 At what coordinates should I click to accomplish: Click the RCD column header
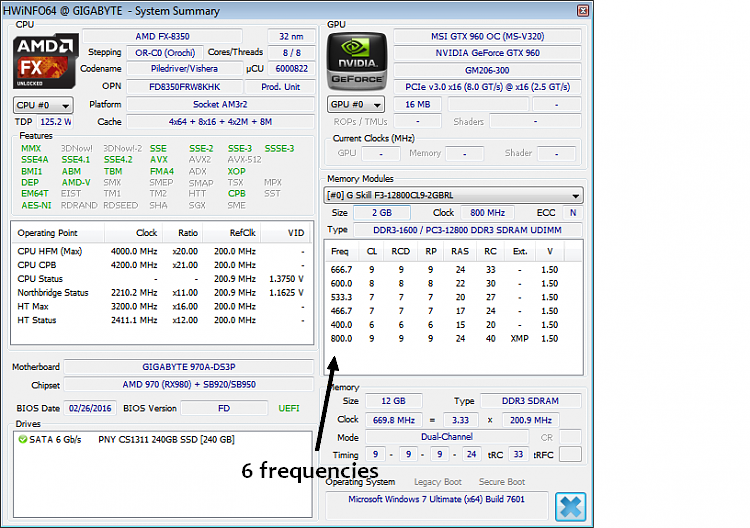tap(401, 252)
